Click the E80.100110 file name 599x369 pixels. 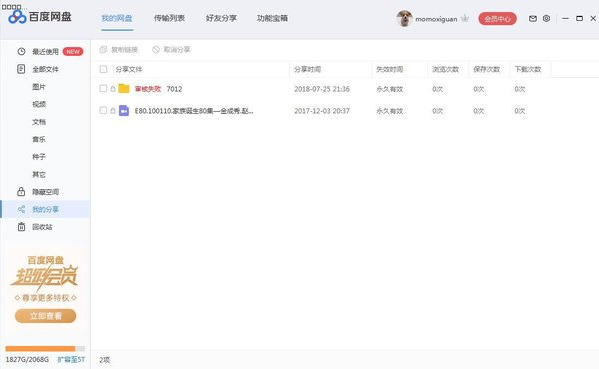(x=194, y=111)
